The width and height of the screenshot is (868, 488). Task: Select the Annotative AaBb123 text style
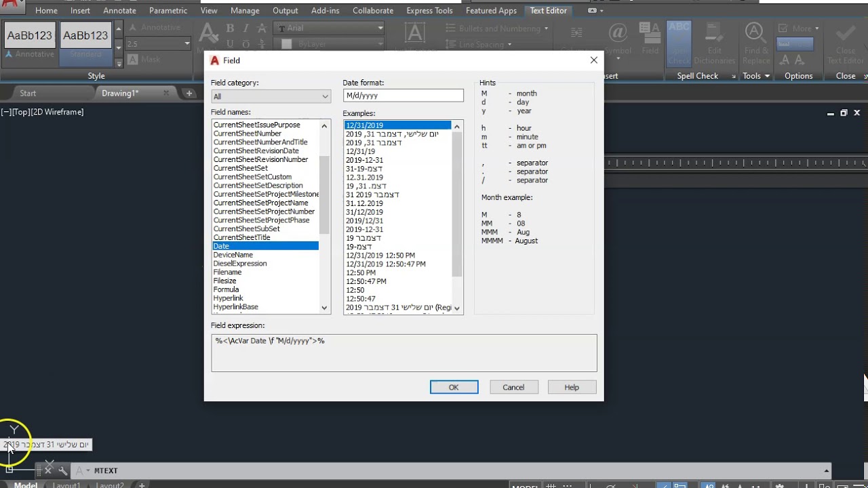[x=30, y=41]
